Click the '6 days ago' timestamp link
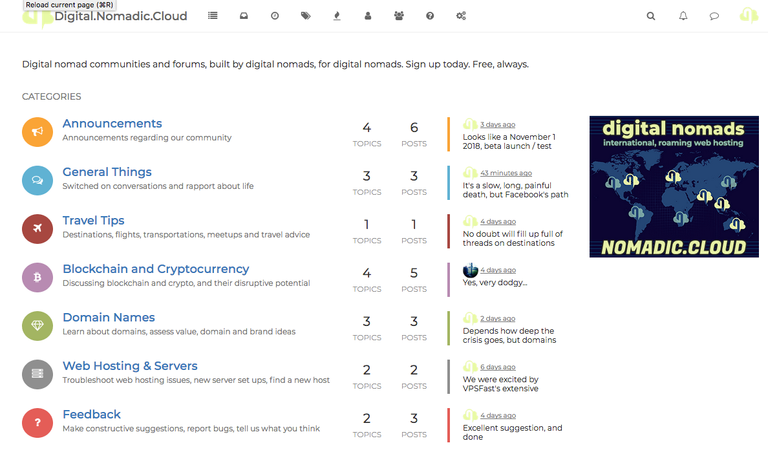This screenshot has width=768, height=449. [x=498, y=367]
